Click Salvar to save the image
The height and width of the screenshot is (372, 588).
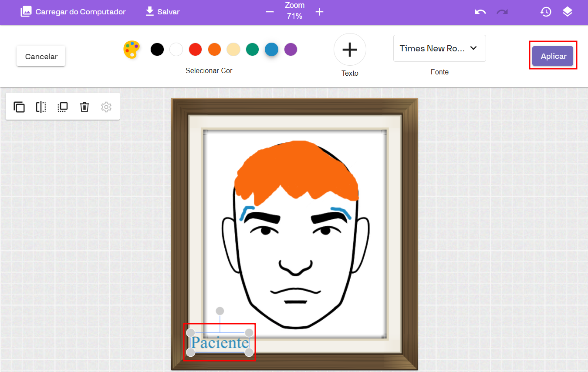pos(162,12)
